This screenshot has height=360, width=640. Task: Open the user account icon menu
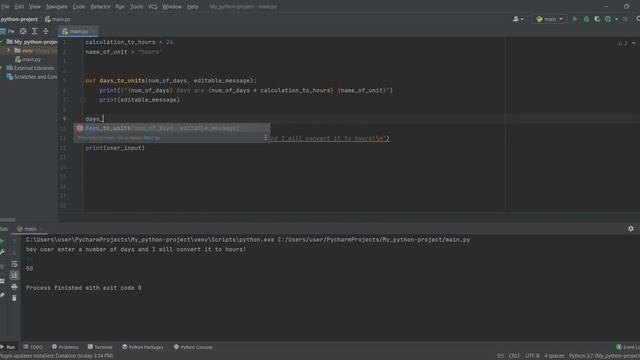click(x=518, y=19)
